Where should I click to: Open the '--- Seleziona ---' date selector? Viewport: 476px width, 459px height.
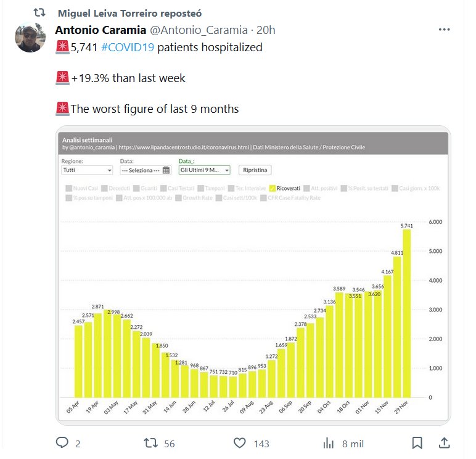[141, 170]
